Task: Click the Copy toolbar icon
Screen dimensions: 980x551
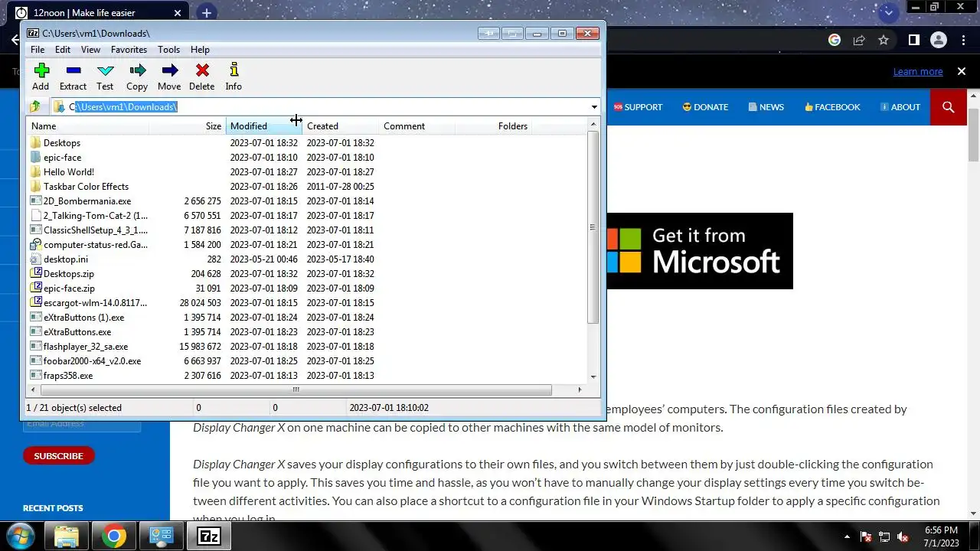Action: click(137, 70)
